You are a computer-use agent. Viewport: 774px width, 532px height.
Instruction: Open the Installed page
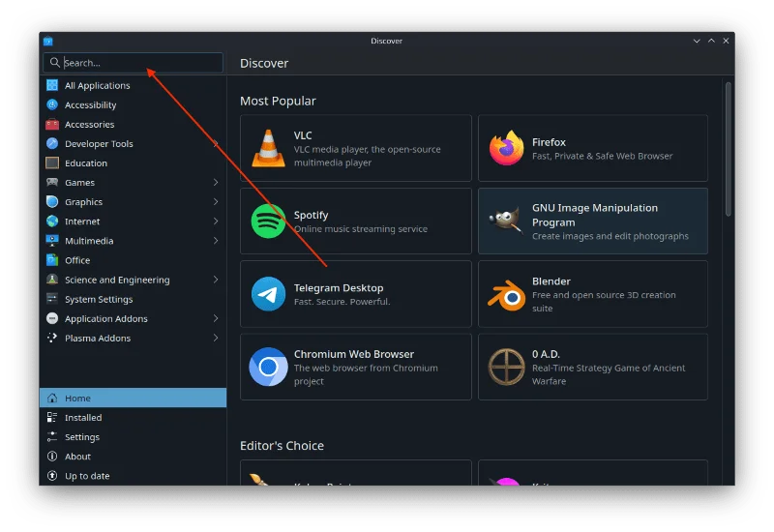pos(83,418)
